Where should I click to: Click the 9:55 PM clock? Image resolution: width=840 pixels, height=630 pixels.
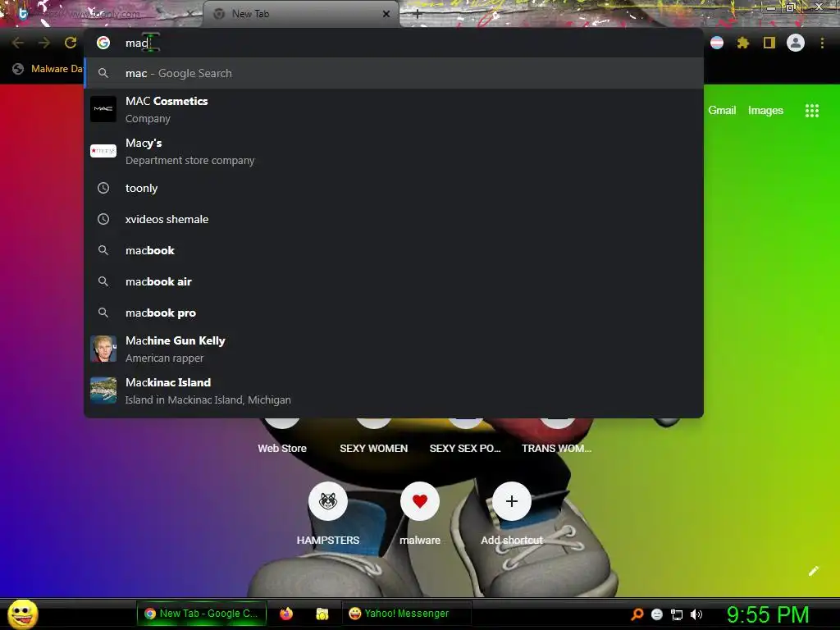(x=768, y=614)
